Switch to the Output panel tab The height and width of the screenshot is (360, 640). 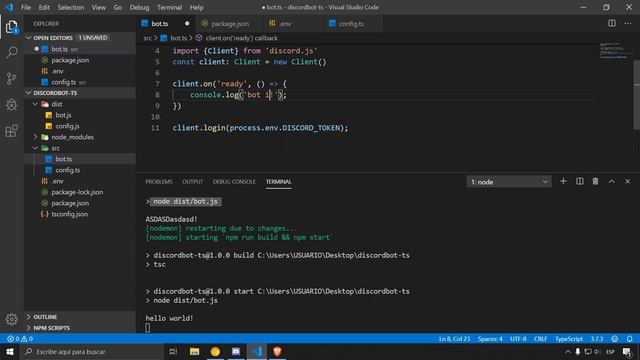click(192, 182)
